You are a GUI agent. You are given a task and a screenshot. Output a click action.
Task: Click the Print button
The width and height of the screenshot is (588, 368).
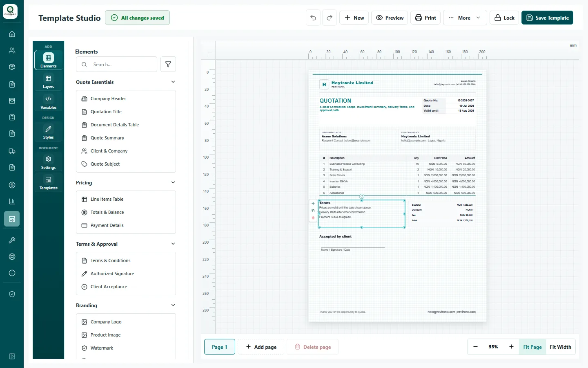(x=425, y=18)
